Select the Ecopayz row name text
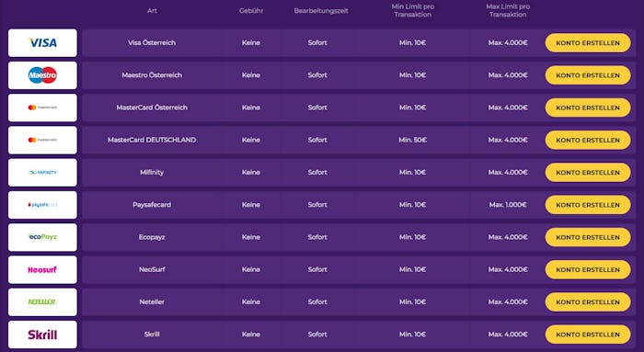 152,237
